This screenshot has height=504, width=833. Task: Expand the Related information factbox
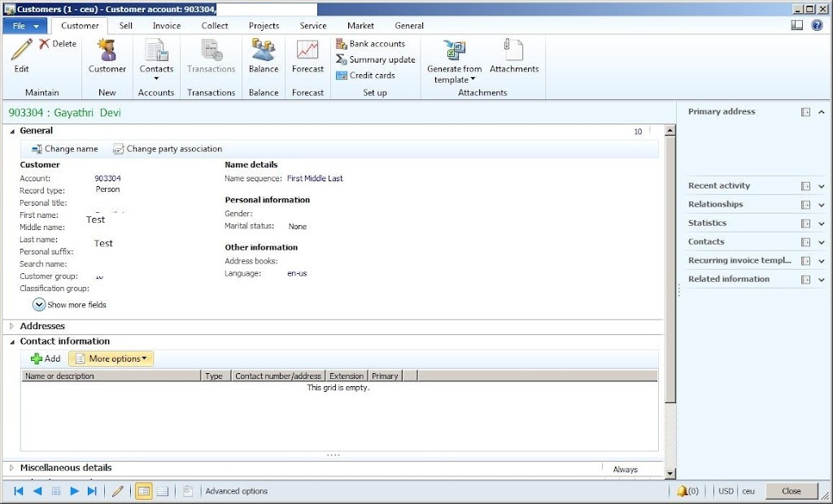822,280
